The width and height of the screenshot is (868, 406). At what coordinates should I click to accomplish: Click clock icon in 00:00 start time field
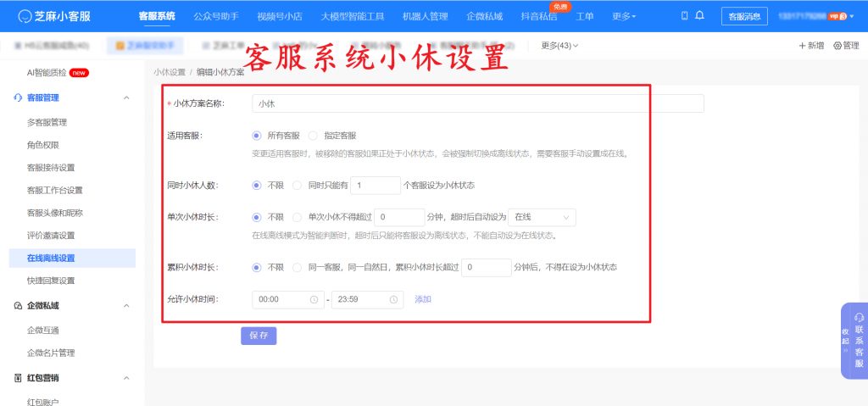[x=314, y=299]
